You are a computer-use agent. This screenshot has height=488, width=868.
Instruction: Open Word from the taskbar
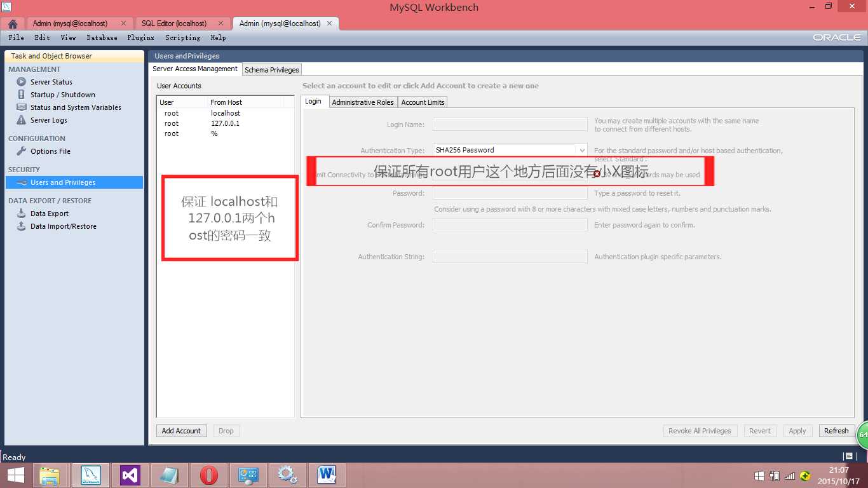click(327, 475)
